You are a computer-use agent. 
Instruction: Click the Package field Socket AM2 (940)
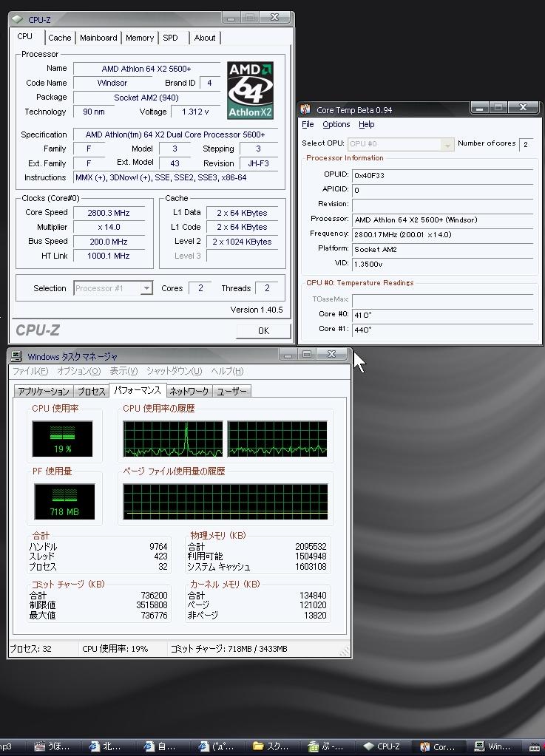146,98
